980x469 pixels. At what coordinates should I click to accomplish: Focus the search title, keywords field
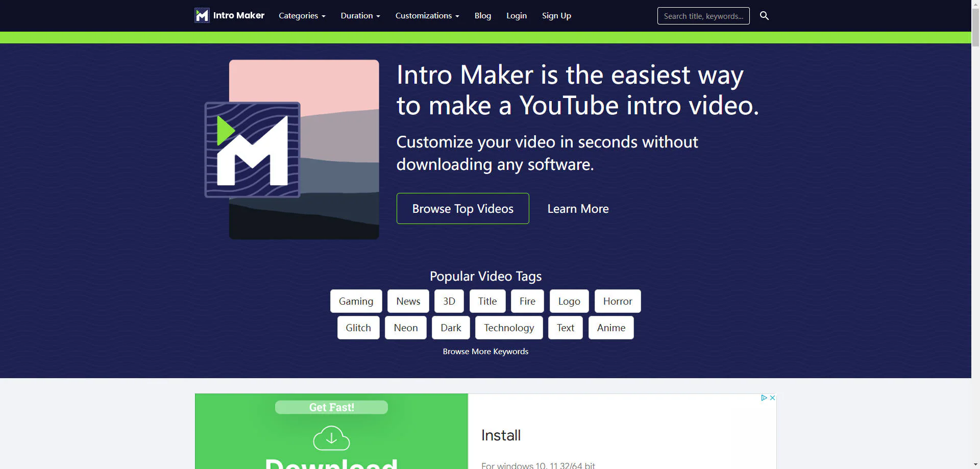tap(703, 16)
